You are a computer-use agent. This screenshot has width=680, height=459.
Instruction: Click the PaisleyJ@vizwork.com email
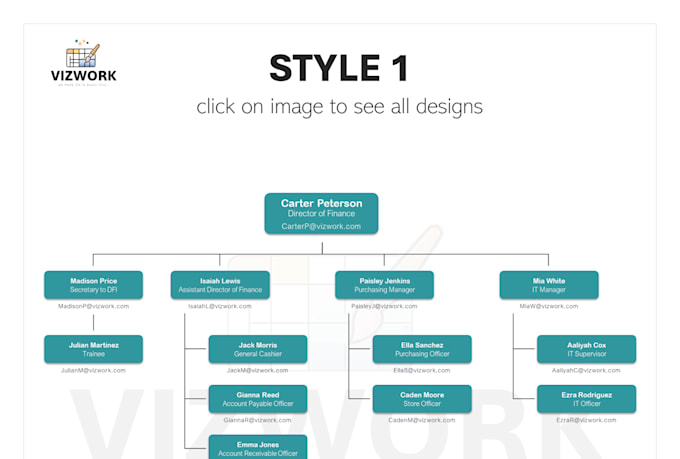(x=384, y=306)
